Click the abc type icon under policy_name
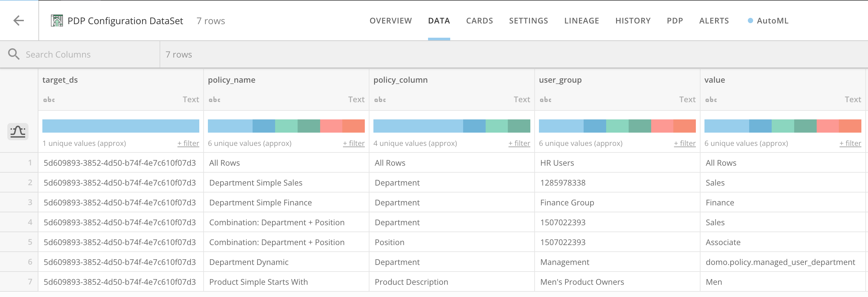The width and height of the screenshot is (868, 297). click(214, 100)
